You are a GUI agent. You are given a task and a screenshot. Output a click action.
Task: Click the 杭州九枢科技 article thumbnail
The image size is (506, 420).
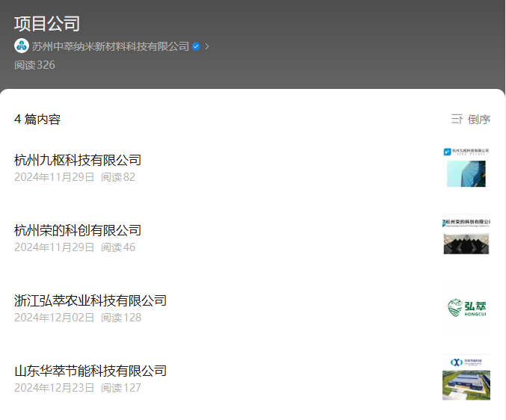(x=466, y=167)
